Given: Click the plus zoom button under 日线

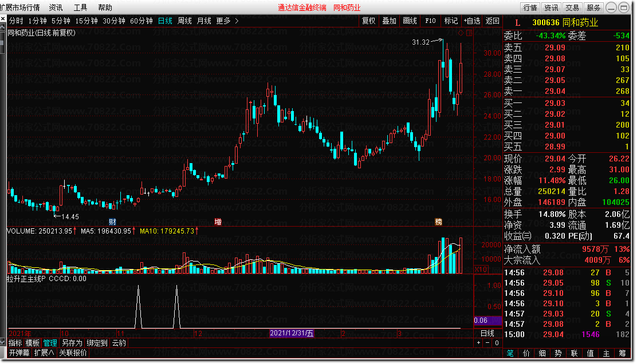Looking at the screenshot, I should tap(478, 343).
